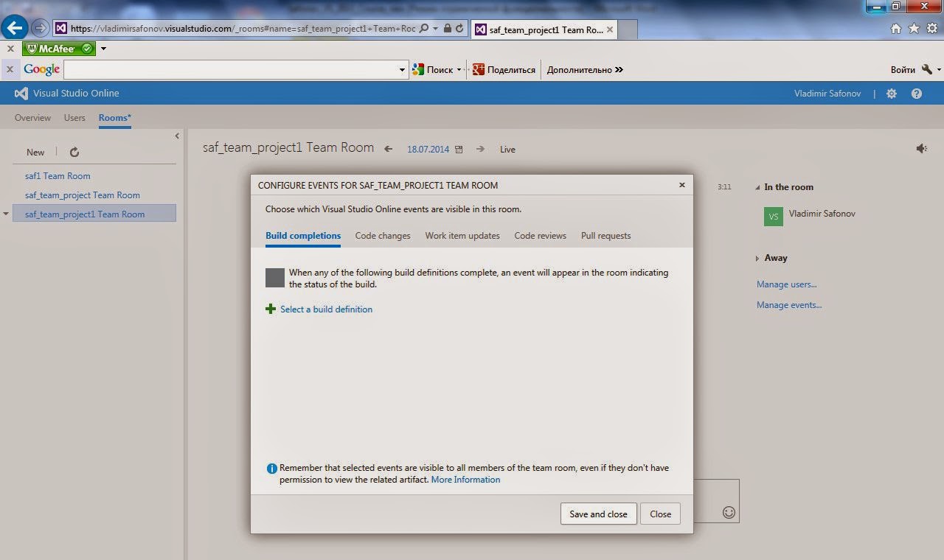
Task: Click the search magnifier in the address bar
Action: coord(424,29)
